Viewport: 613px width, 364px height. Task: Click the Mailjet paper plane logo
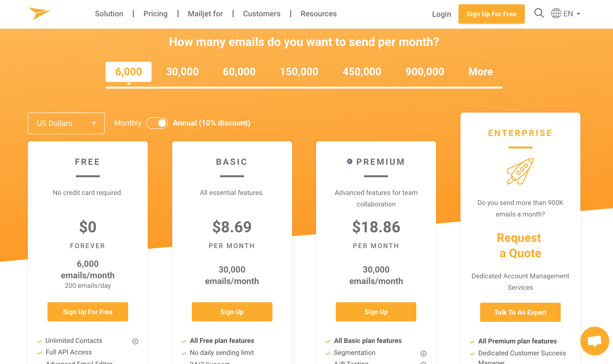tap(40, 13)
